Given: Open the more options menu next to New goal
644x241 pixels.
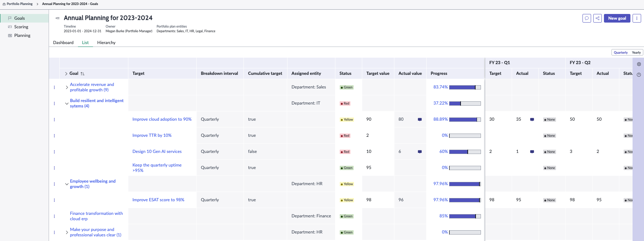Looking at the screenshot, I should tap(637, 18).
